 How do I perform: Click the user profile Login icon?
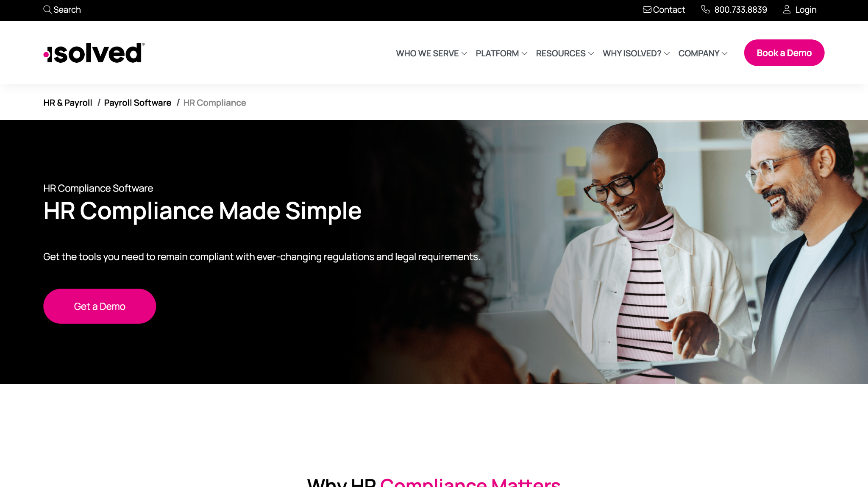click(787, 9)
